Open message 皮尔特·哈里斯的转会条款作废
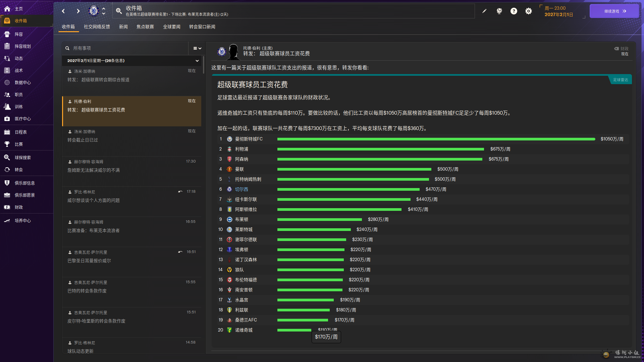644x362 pixels. tap(132, 322)
